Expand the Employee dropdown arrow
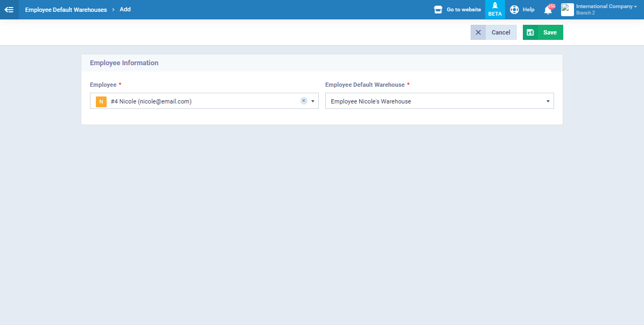This screenshot has width=644, height=325. pyautogui.click(x=313, y=101)
